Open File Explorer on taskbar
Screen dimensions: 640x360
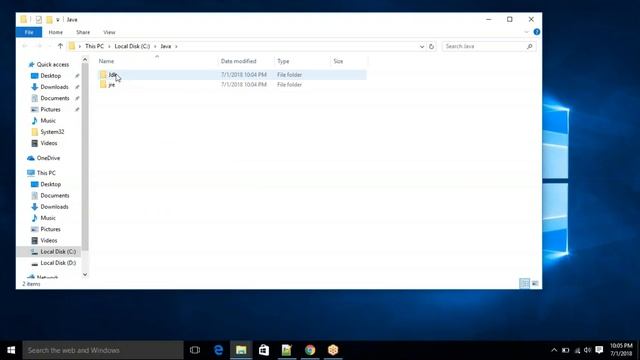click(241, 350)
